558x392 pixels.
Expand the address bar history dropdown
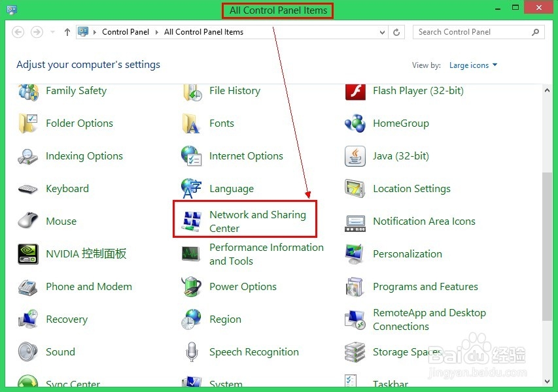click(x=382, y=33)
